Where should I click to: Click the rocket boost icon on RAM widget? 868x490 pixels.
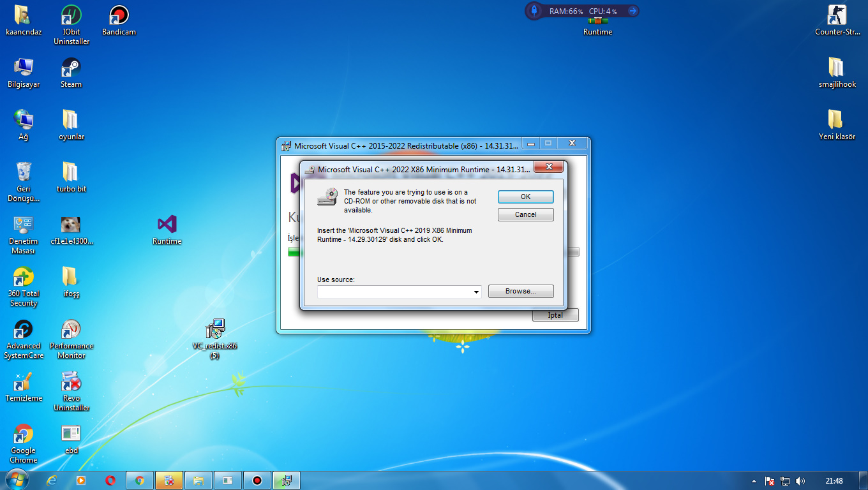click(535, 11)
